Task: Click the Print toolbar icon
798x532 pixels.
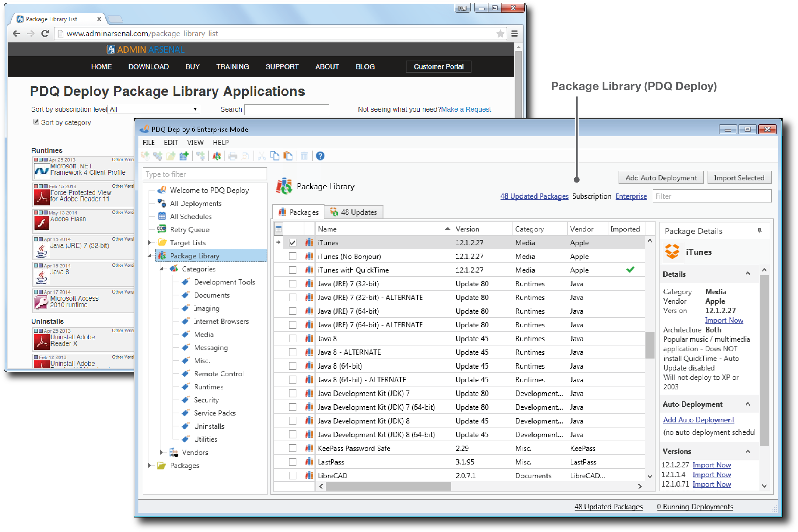Action: coord(232,156)
